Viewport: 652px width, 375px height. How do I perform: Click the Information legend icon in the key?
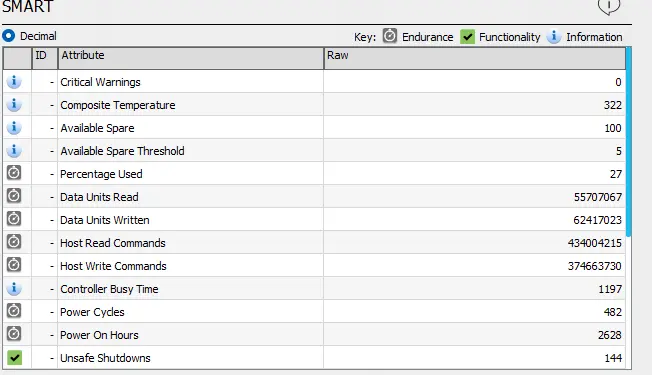[553, 37]
